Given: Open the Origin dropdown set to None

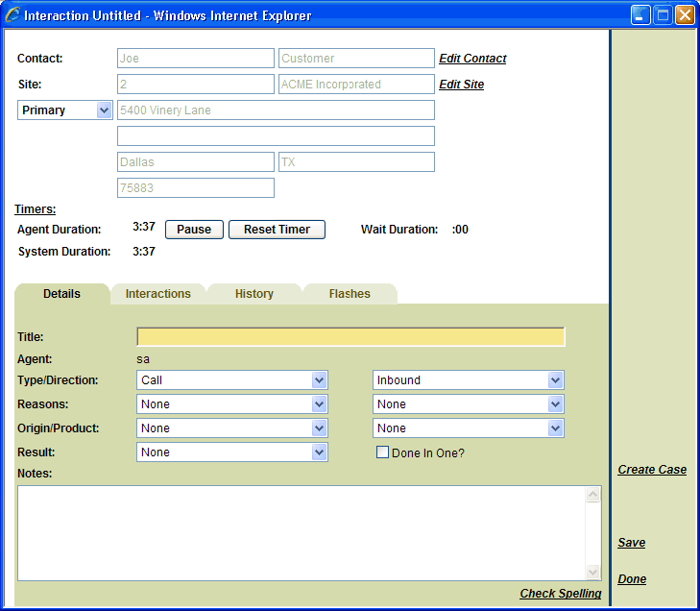Looking at the screenshot, I should 232,428.
